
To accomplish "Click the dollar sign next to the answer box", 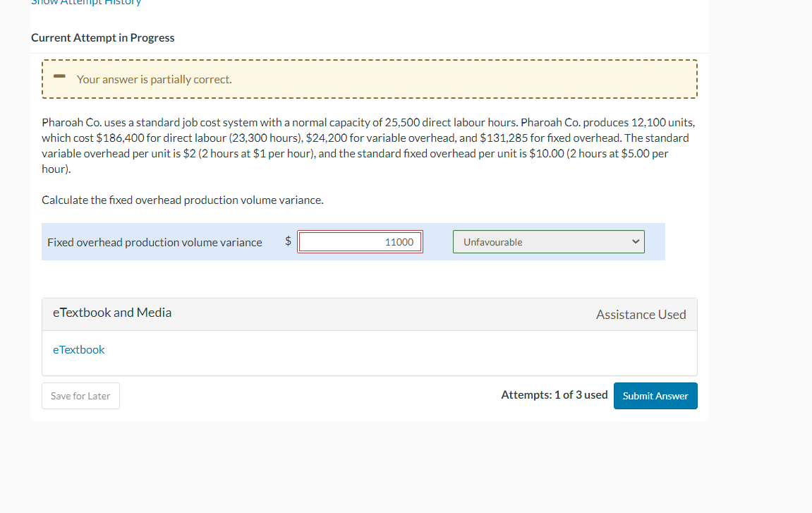I will coord(287,241).
